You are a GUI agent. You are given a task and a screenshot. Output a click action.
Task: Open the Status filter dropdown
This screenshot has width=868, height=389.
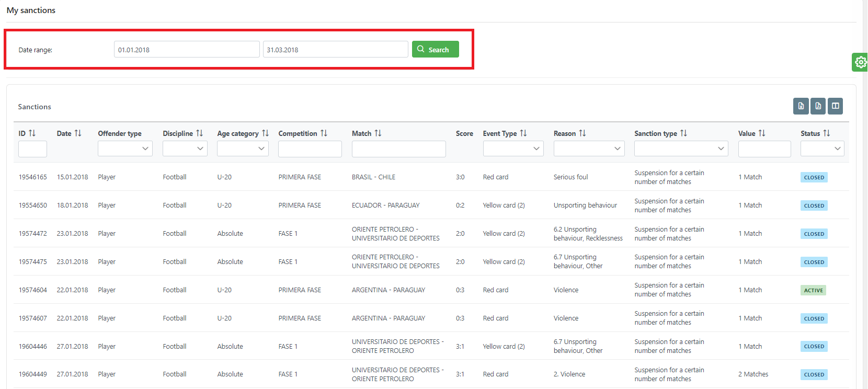822,148
